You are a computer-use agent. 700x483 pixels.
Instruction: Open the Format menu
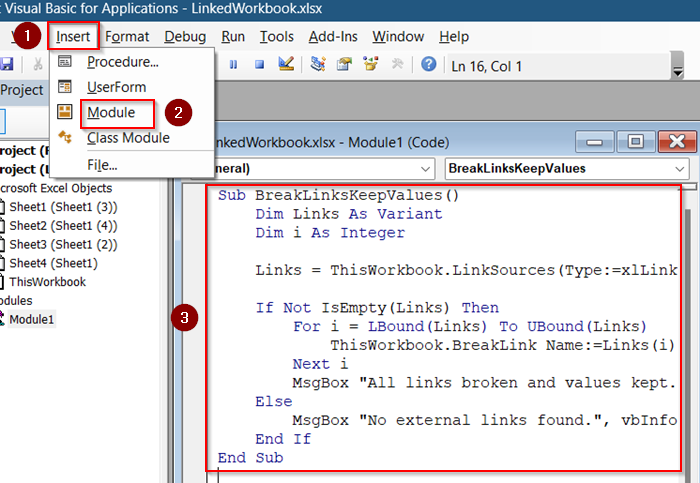127,37
